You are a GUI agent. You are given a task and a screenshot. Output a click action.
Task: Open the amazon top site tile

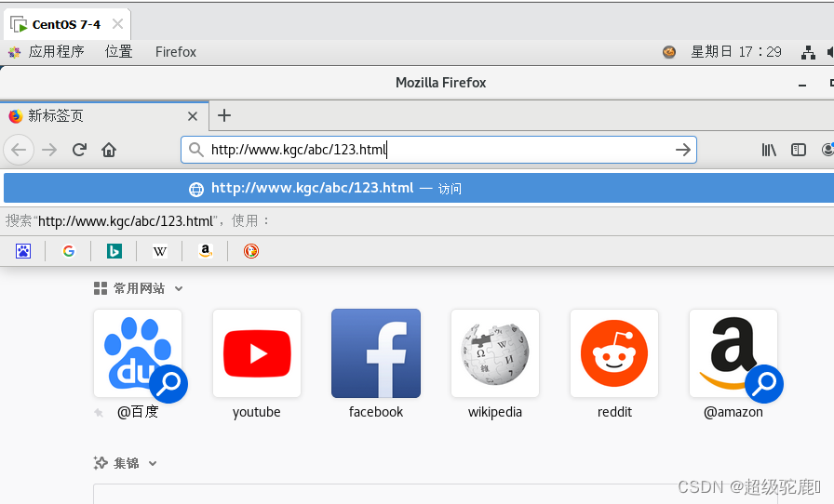(x=733, y=353)
